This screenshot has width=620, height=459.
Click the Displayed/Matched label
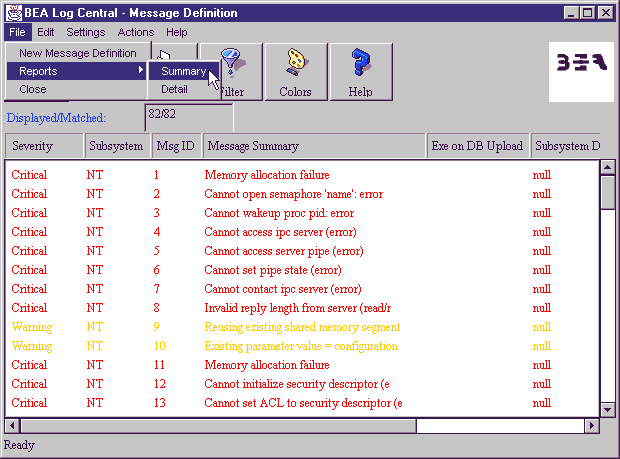56,118
